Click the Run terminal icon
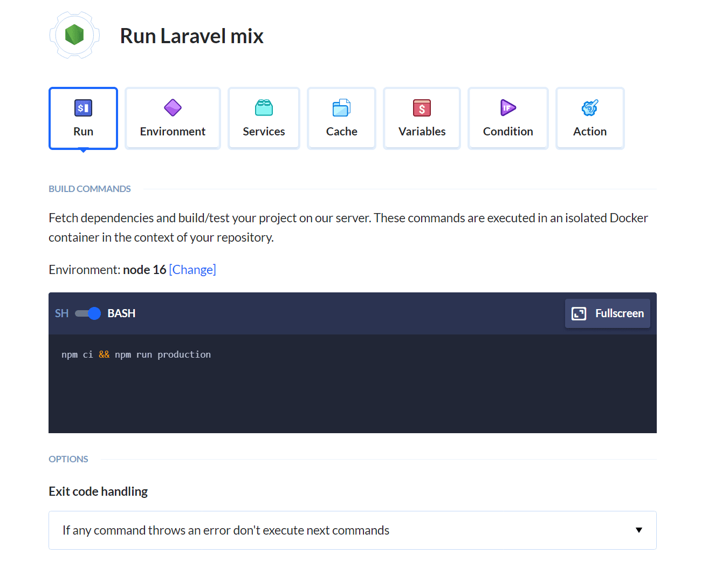The width and height of the screenshot is (708, 588). tap(83, 108)
